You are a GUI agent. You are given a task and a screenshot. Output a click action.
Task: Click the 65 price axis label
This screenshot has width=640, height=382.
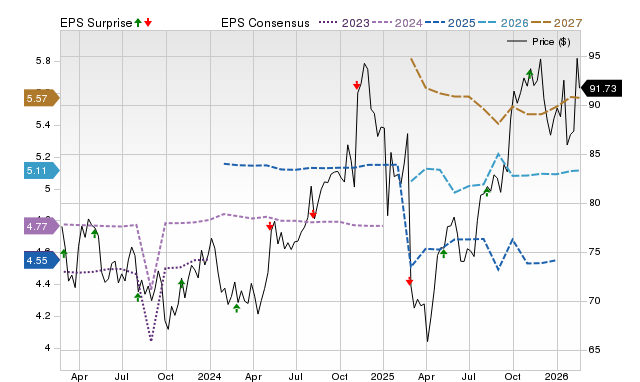click(594, 350)
